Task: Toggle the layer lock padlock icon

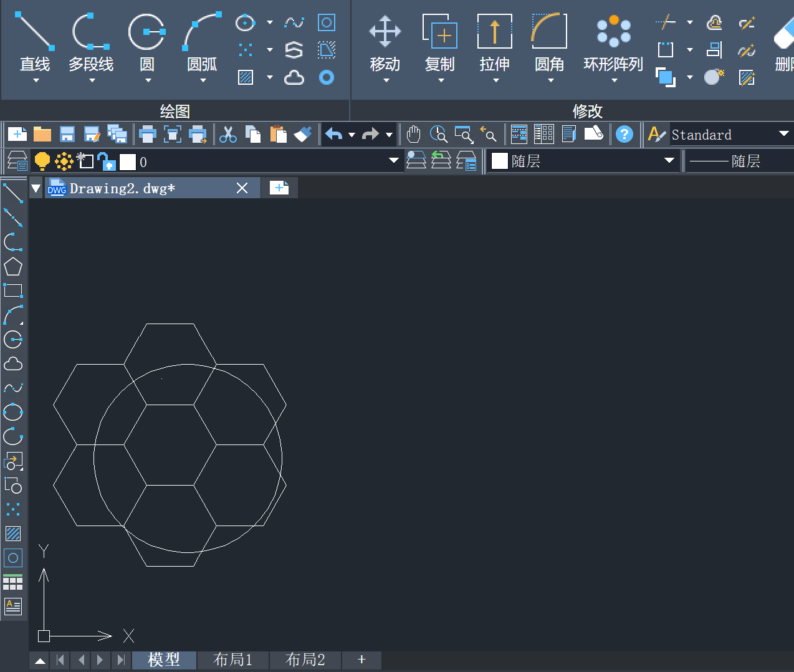Action: point(107,161)
